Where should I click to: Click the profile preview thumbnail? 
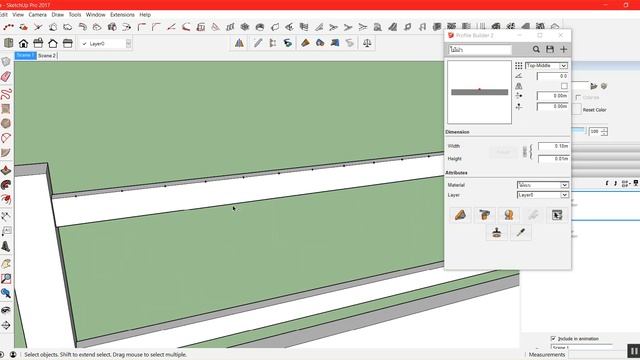coord(479,92)
